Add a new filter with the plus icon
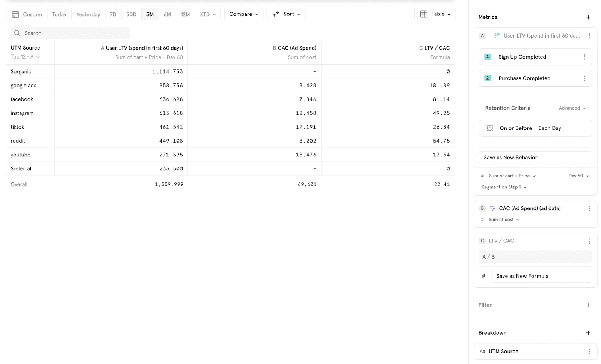This screenshot has height=364, width=601. click(588, 305)
